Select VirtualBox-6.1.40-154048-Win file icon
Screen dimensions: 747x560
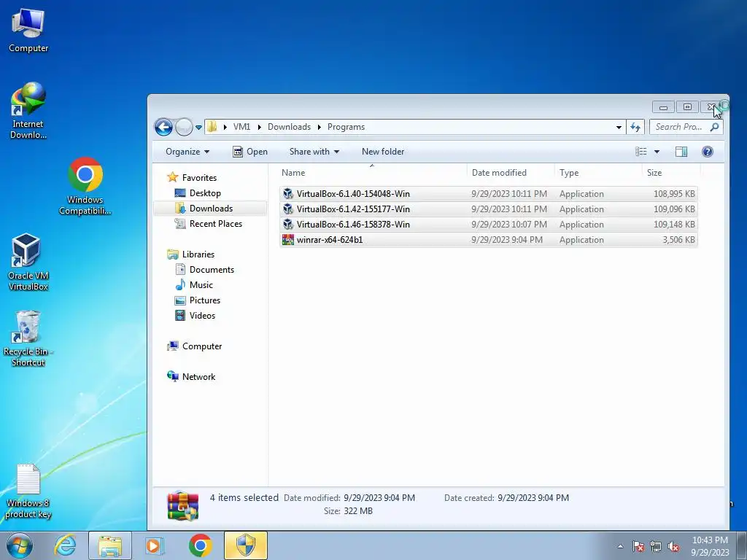287,194
